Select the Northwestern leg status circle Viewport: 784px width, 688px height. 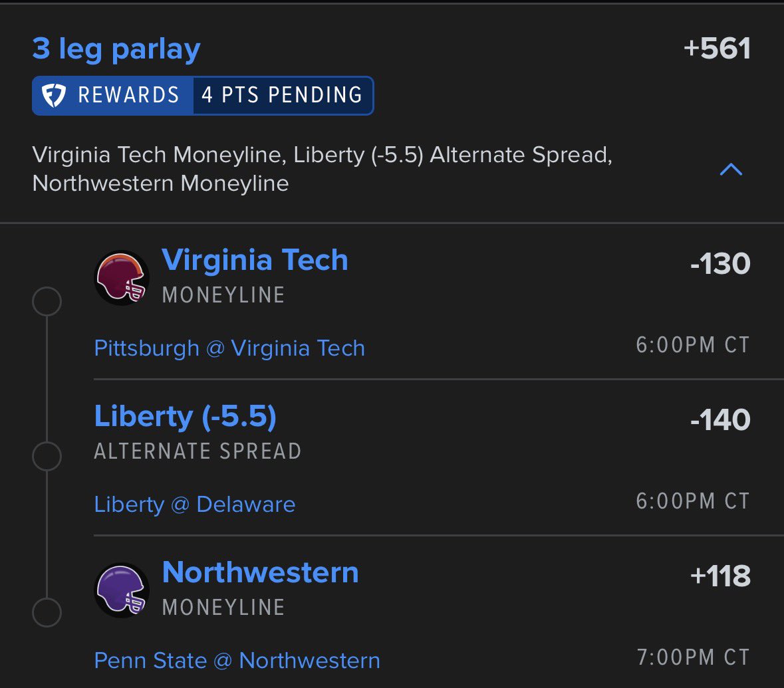pyautogui.click(x=47, y=612)
